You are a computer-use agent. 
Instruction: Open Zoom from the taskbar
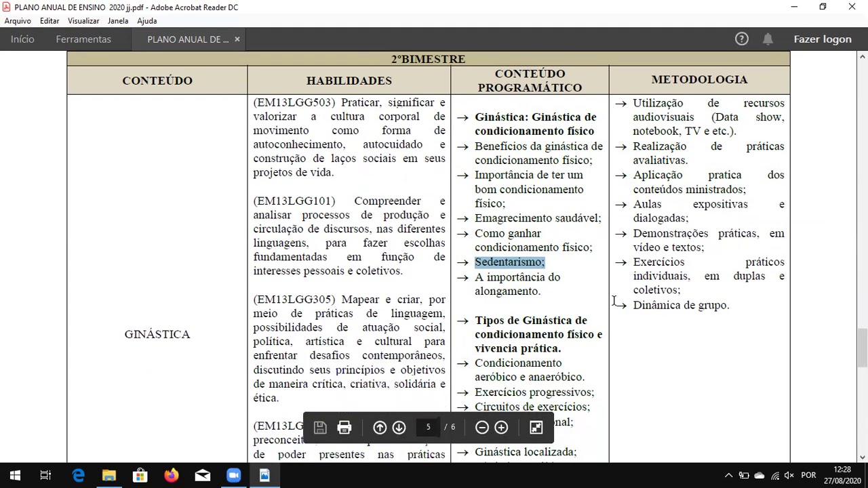(233, 475)
